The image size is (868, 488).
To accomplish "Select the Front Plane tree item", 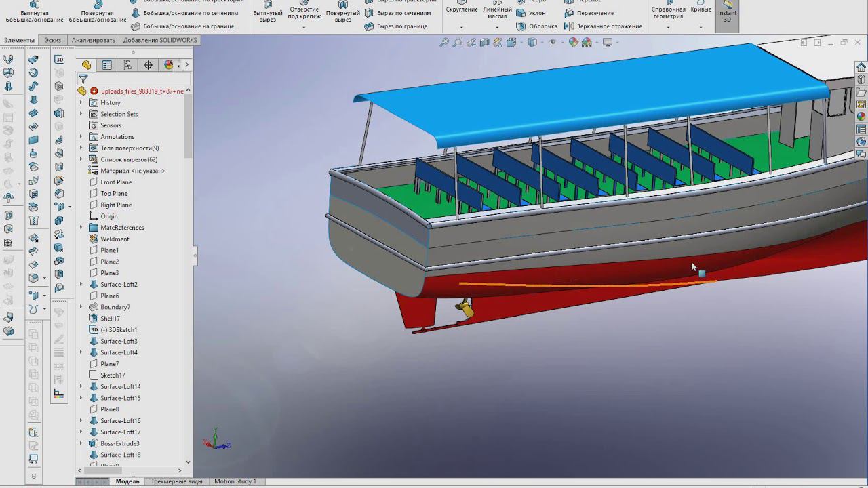I will (x=116, y=182).
